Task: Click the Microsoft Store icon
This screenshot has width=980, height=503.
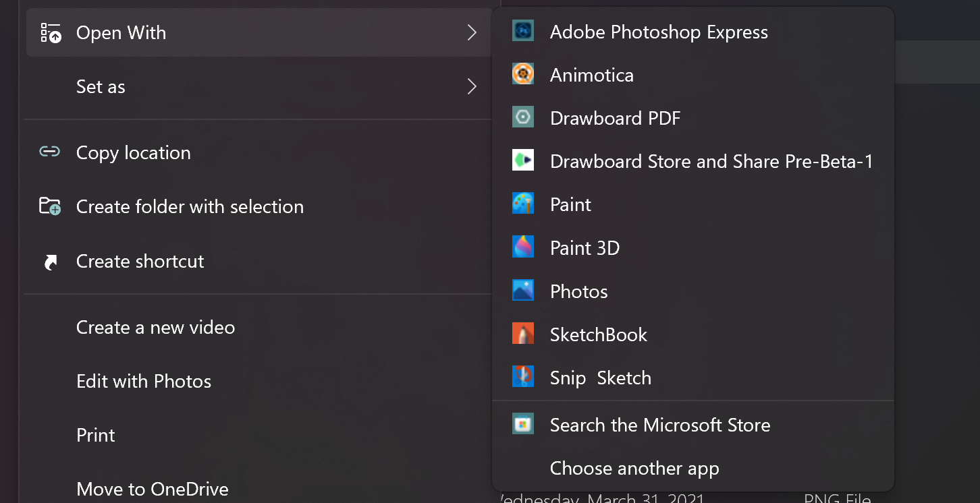Action: click(x=523, y=424)
